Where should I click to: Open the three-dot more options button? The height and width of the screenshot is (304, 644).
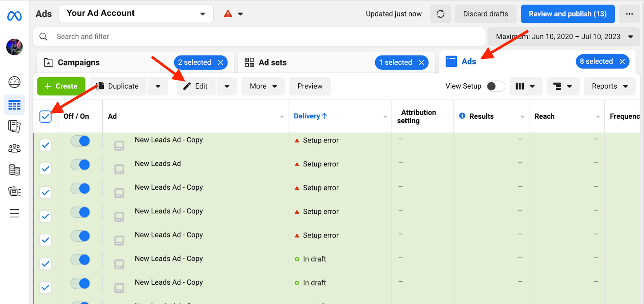630,14
